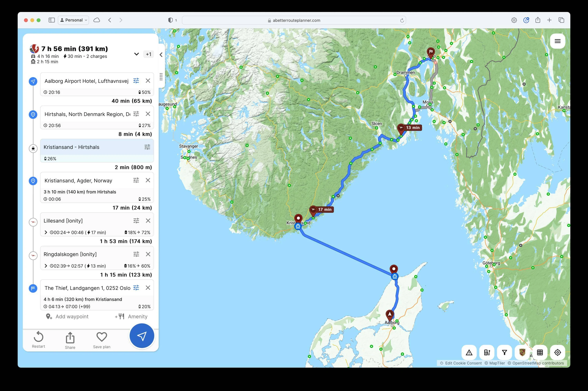Screen dimensions: 588x391
Task: Focus the abetterrouteplanner.com address bar
Action: click(x=294, y=20)
